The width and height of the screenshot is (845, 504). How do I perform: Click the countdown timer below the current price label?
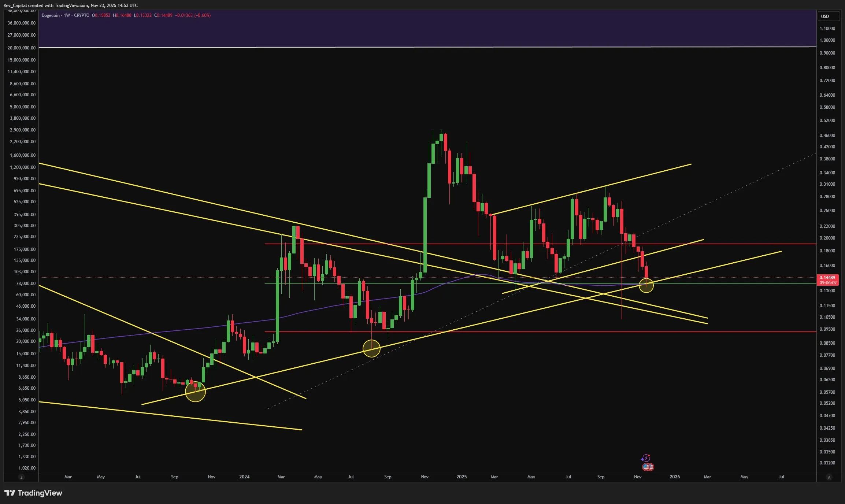[829, 283]
